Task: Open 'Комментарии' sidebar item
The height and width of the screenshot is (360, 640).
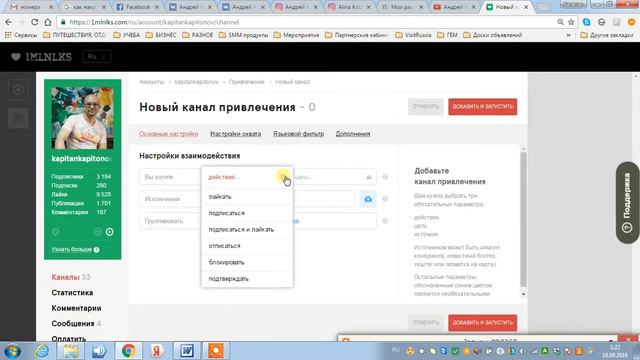Action: pyautogui.click(x=76, y=308)
